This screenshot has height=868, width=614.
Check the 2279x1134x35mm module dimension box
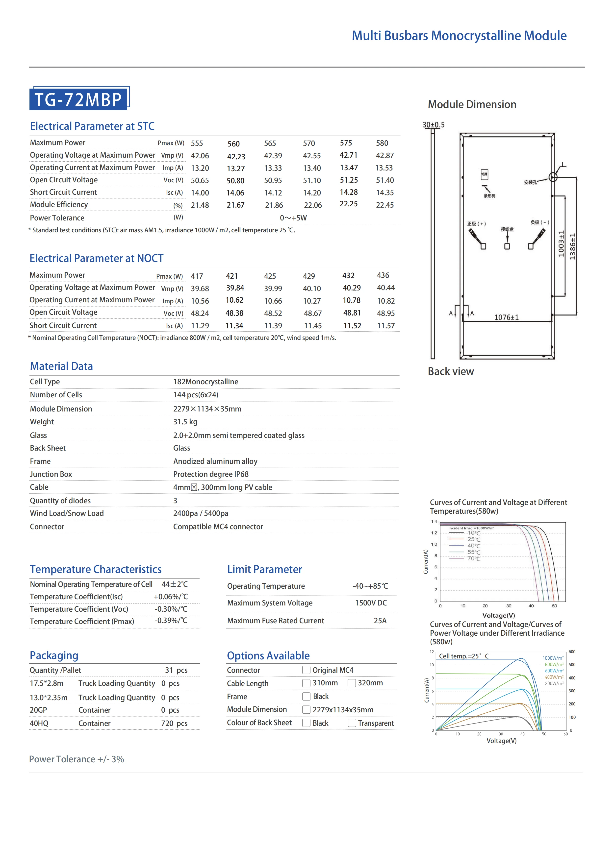306,709
